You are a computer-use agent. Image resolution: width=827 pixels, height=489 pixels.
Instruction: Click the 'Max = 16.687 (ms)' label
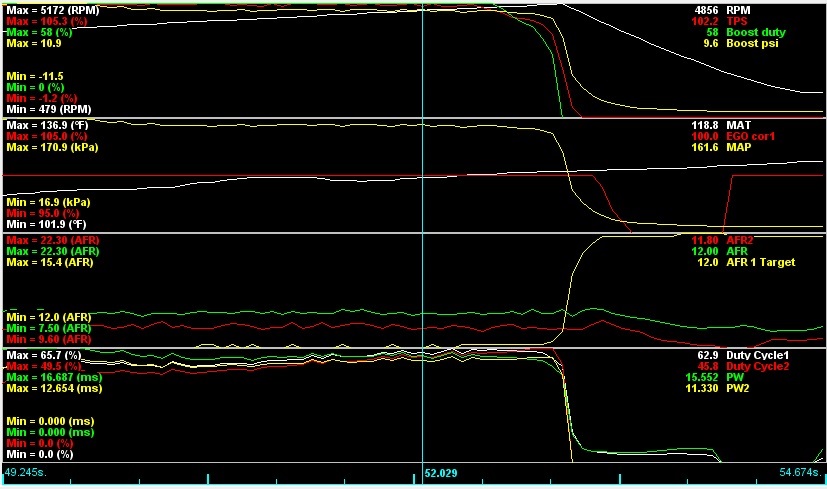coord(54,377)
